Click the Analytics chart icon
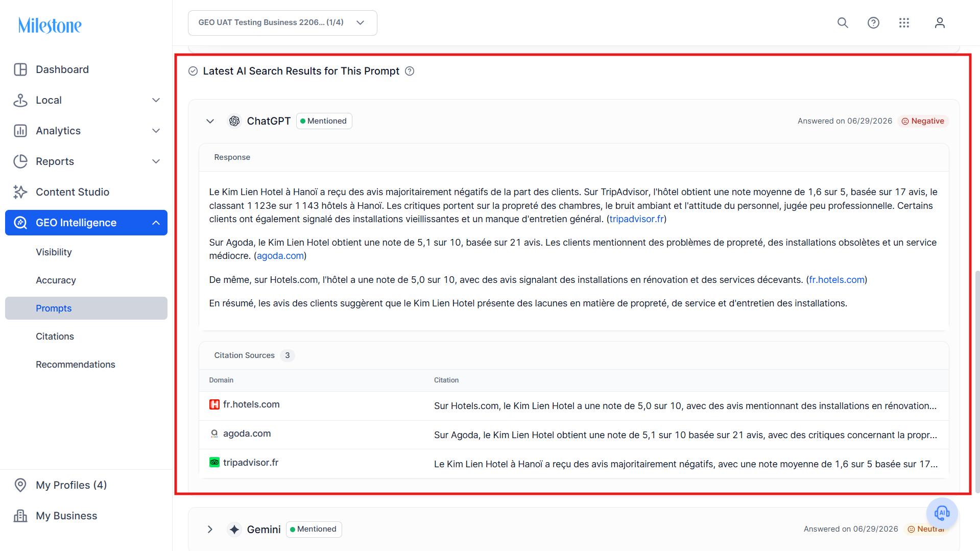 tap(20, 131)
